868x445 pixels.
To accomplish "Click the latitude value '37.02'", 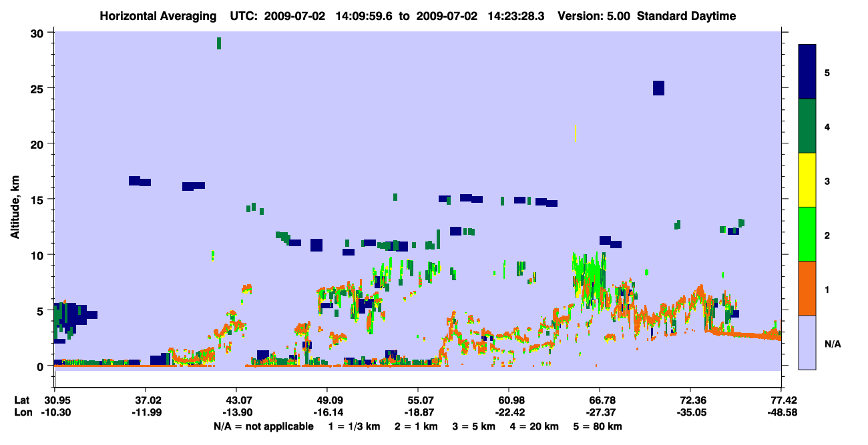I will pos(145,400).
